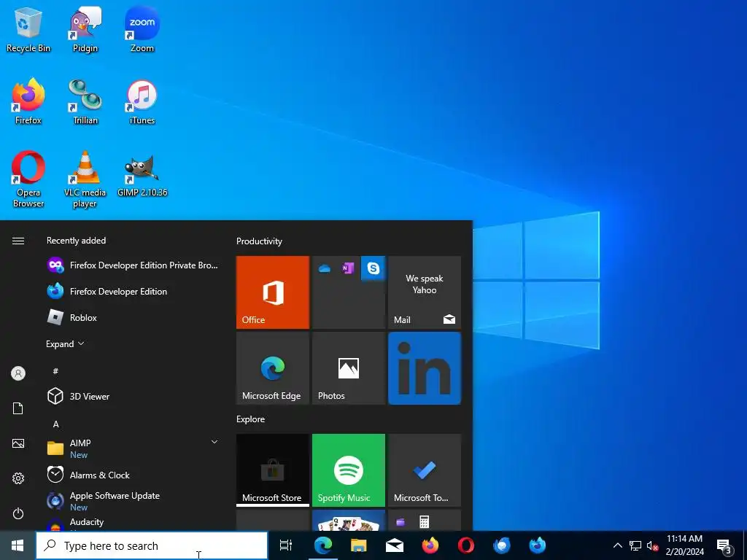
Task: Open the clock showing 11:14 AM
Action: (684, 545)
